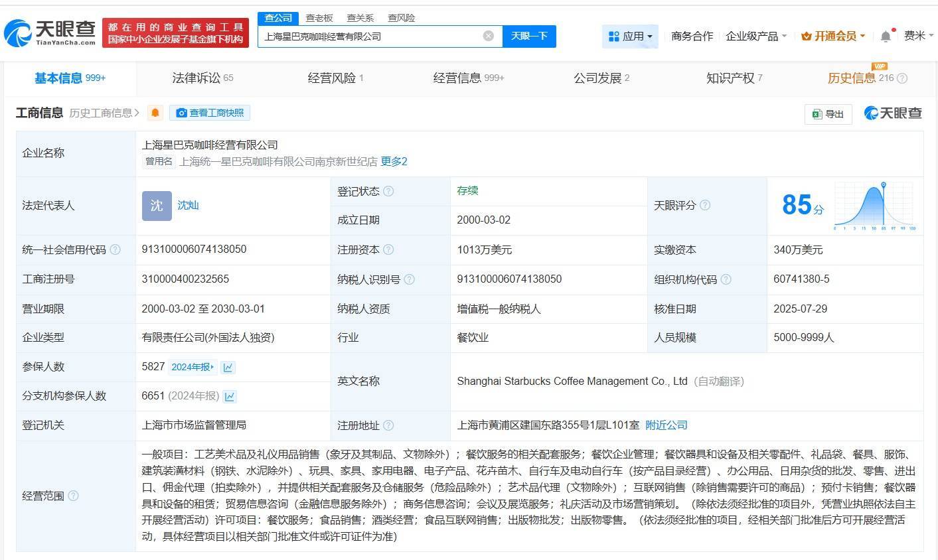The width and height of the screenshot is (938, 560).
Task: Click the English name Shanghai Starbucks Coffee Management
Action: (x=572, y=382)
